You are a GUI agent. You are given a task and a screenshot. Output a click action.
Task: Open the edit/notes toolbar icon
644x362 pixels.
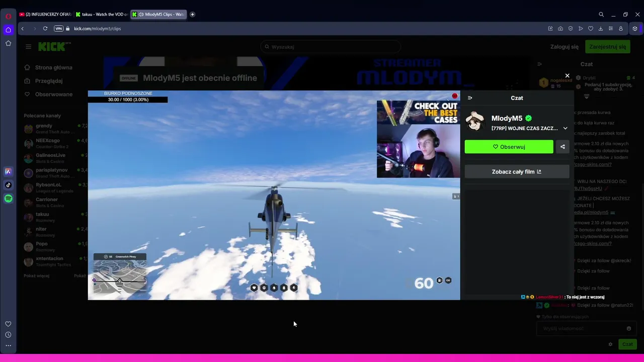550,29
